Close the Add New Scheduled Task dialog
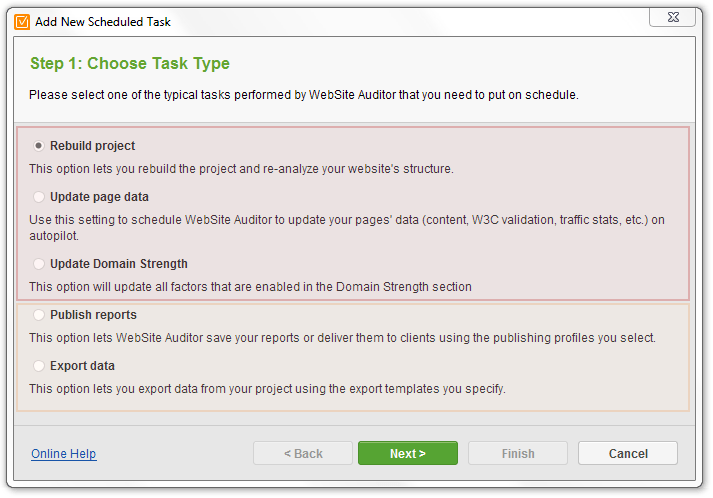 [673, 17]
